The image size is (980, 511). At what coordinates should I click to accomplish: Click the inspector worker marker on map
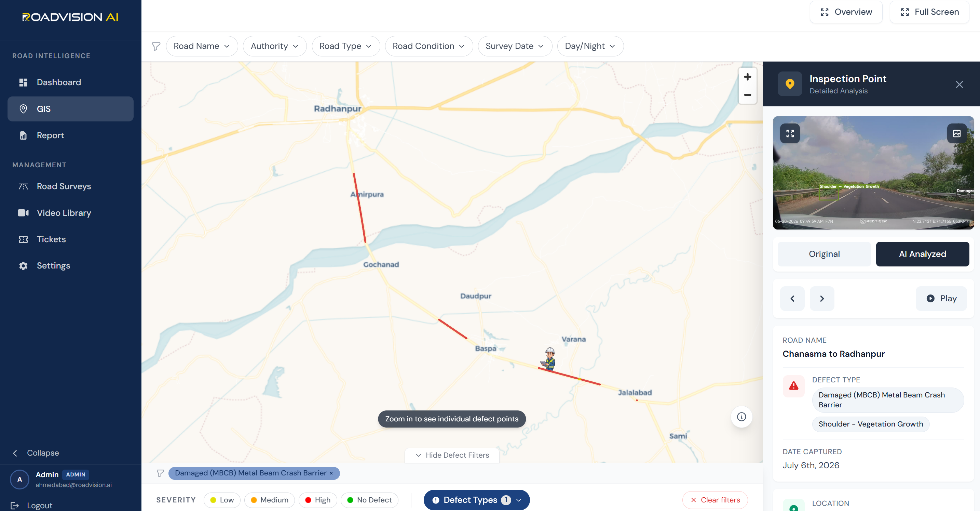click(549, 359)
